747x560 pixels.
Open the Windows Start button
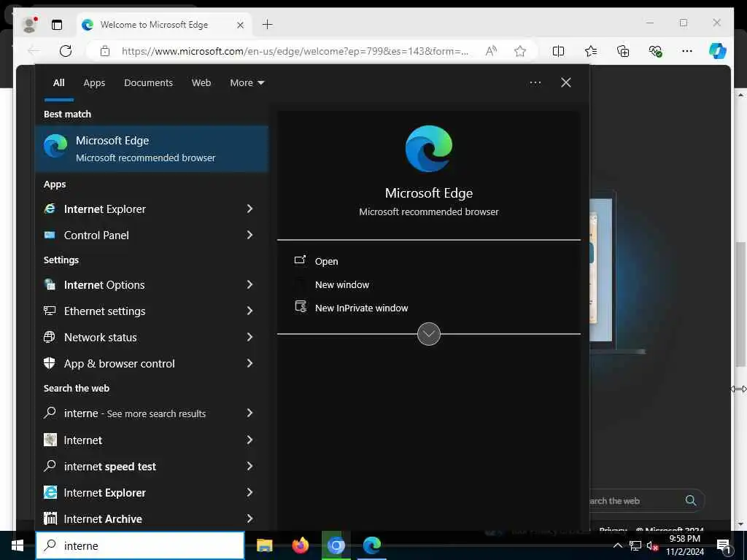[18, 545]
